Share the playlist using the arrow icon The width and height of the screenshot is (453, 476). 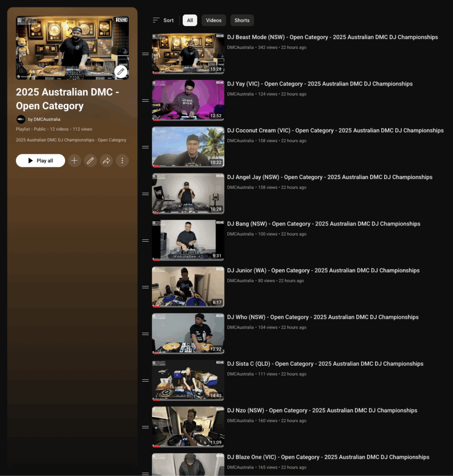click(107, 160)
